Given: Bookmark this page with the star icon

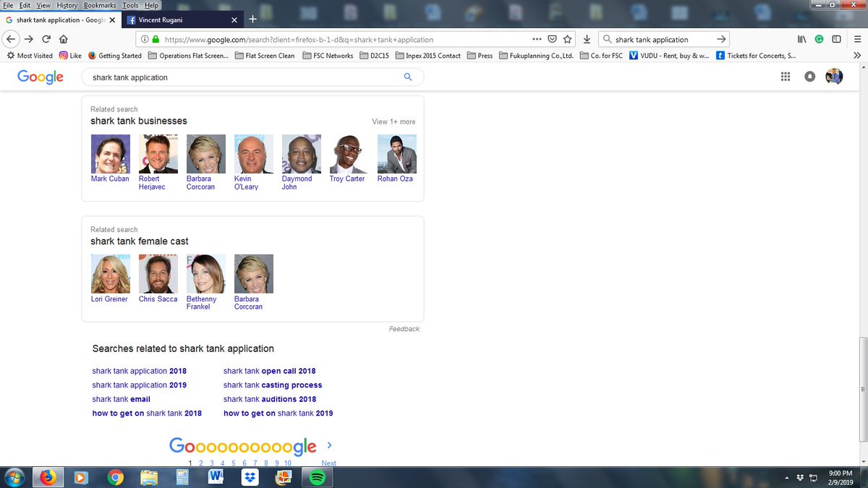Looking at the screenshot, I should pyautogui.click(x=568, y=39).
